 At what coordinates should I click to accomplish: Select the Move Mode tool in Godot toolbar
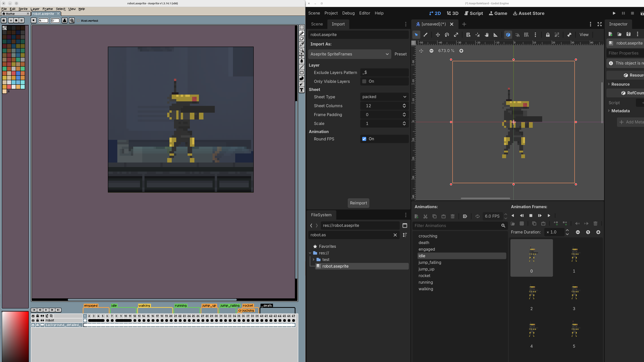438,35
